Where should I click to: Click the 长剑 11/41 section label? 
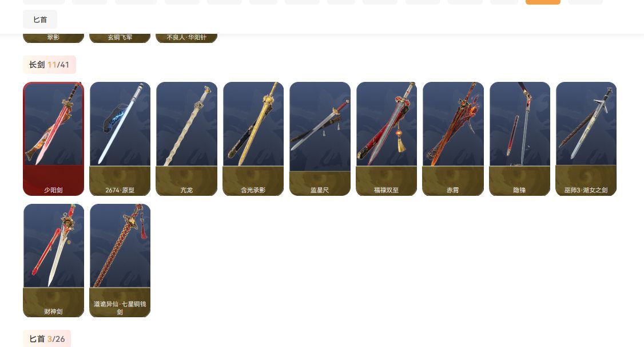click(49, 65)
